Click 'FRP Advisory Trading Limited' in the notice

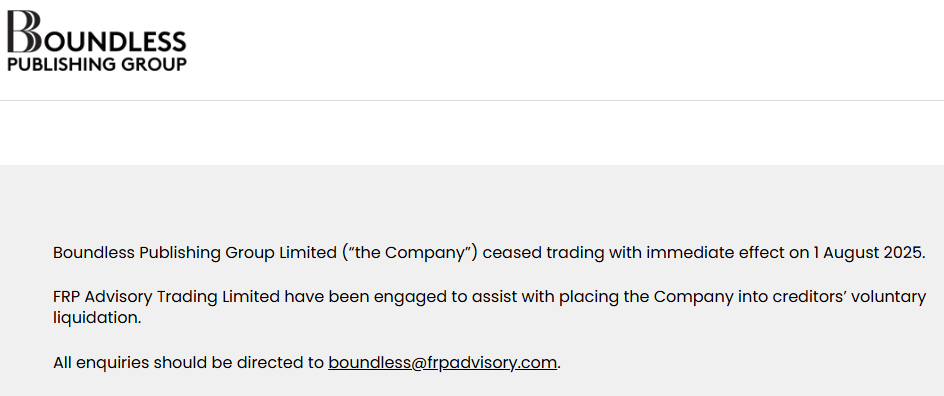point(166,297)
